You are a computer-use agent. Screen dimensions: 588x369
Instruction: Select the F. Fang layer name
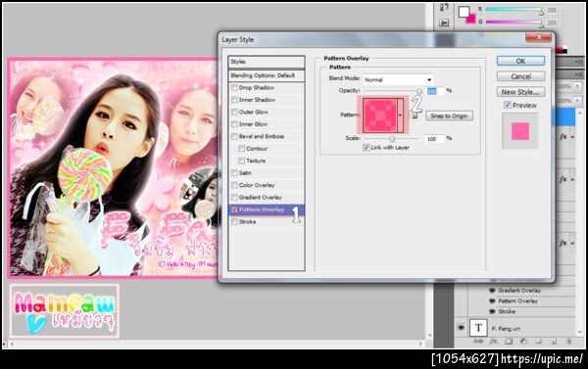point(506,329)
